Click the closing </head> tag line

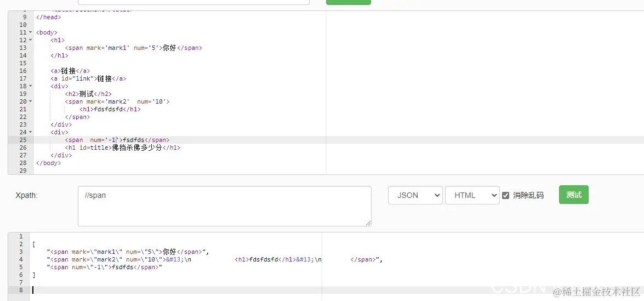click(48, 17)
